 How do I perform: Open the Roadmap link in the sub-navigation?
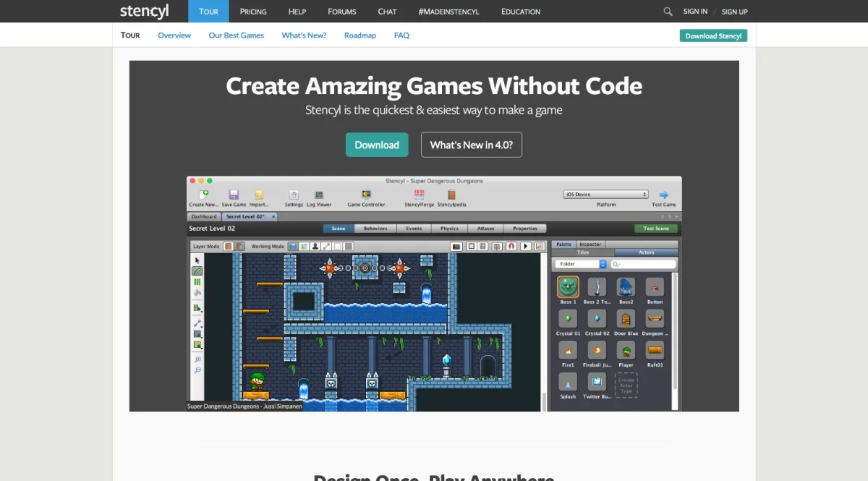(360, 35)
